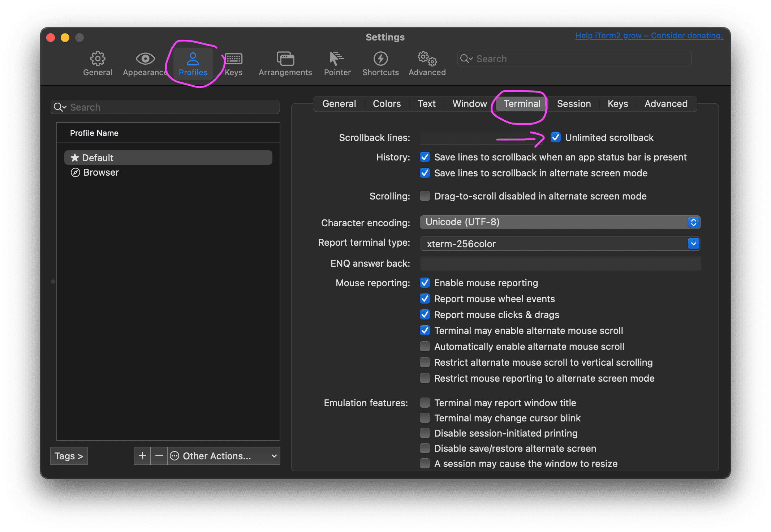This screenshot has width=771, height=532.
Task: Click the Profile Name column header
Action: 168,133
